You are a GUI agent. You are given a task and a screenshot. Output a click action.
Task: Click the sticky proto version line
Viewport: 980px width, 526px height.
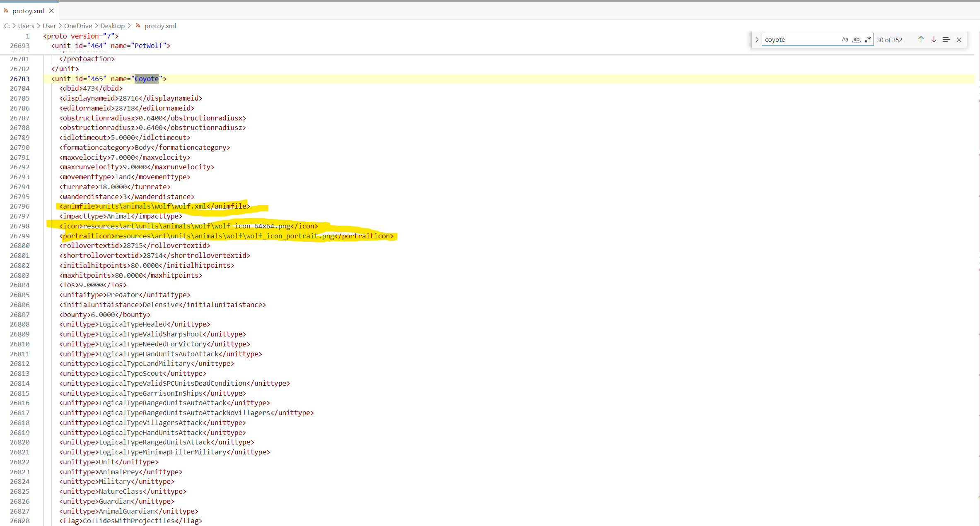click(x=81, y=36)
